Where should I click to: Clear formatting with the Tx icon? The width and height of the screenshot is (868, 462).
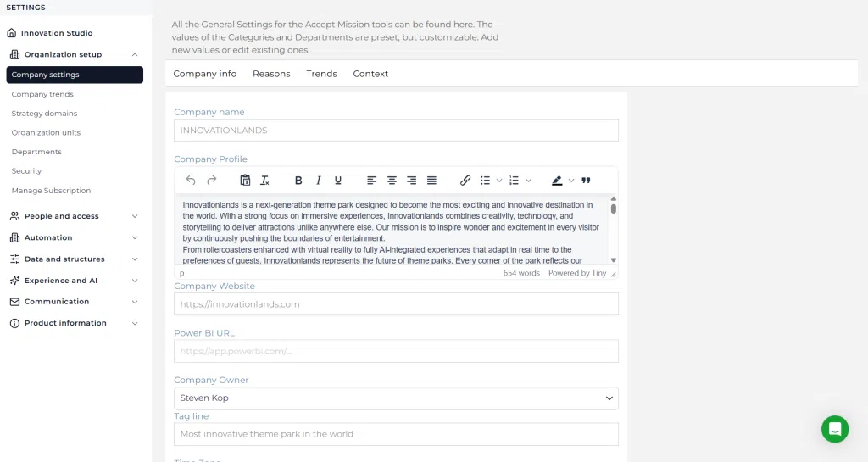[x=265, y=181]
